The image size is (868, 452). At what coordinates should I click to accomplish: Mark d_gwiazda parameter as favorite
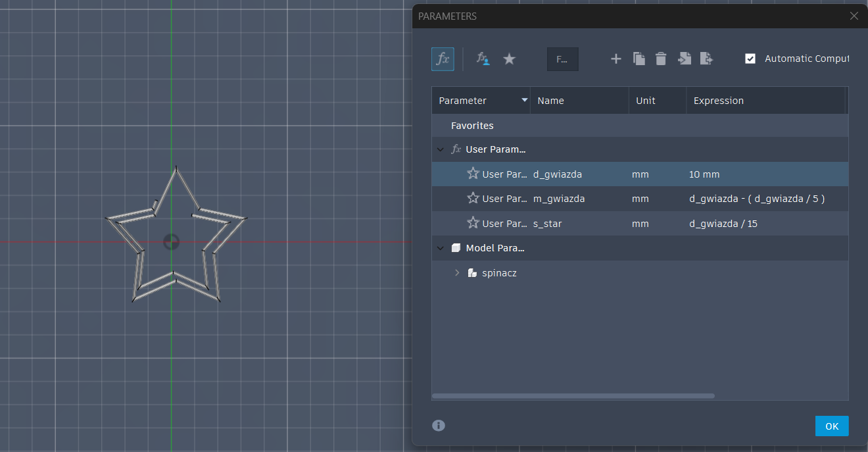(473, 174)
